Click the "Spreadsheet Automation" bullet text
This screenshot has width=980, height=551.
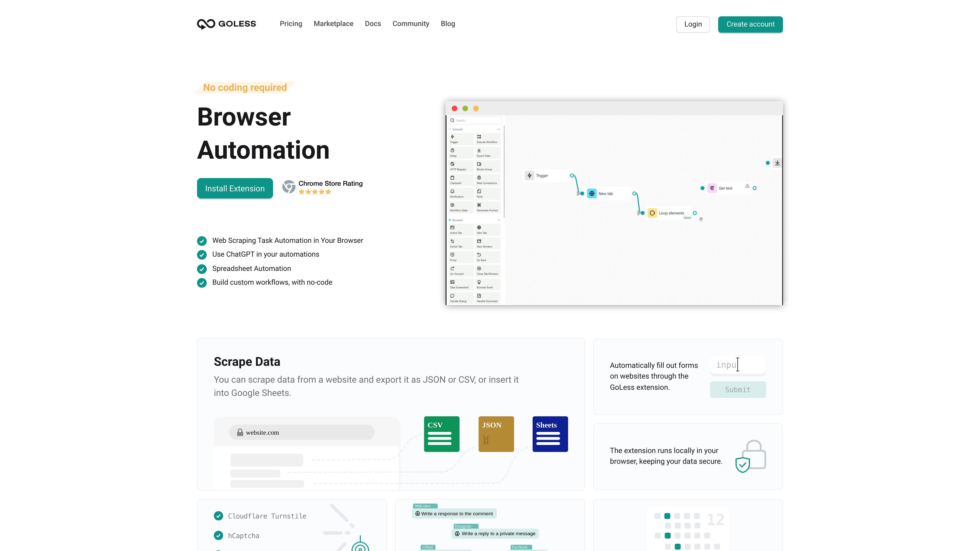(251, 268)
